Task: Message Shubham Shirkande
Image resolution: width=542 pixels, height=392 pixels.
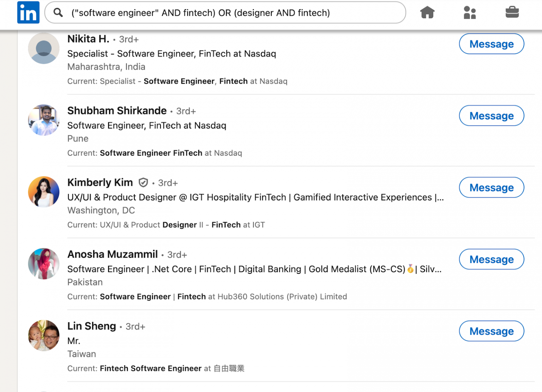Action: click(x=492, y=116)
